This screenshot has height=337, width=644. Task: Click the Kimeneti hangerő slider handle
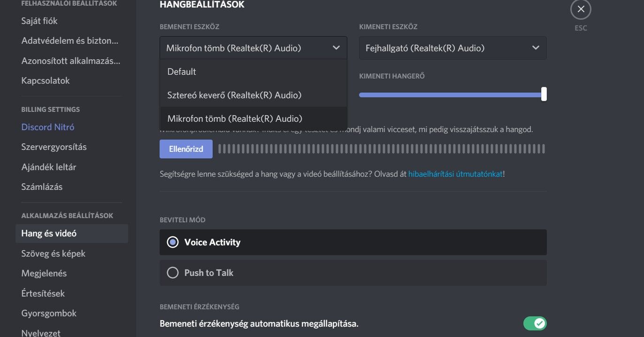[544, 94]
